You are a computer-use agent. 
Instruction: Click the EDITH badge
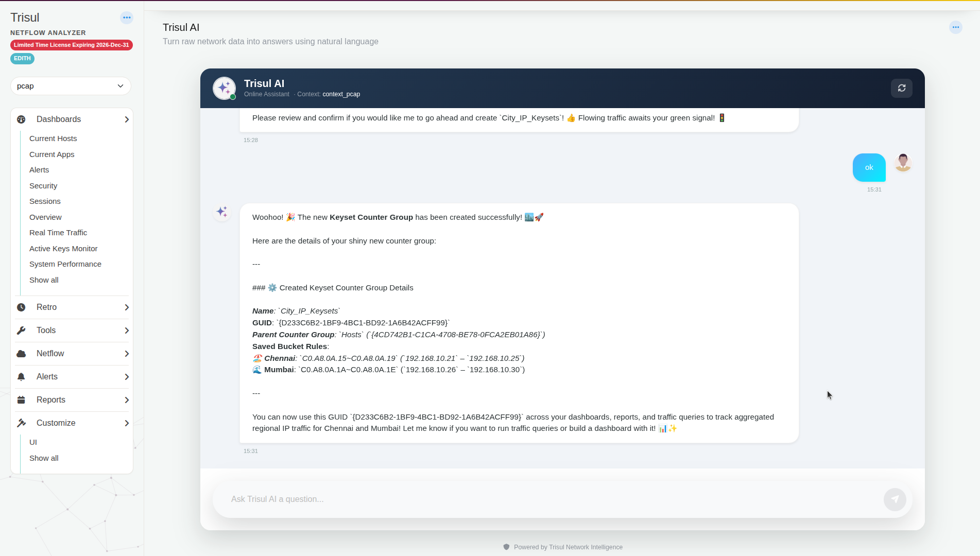[22, 59]
